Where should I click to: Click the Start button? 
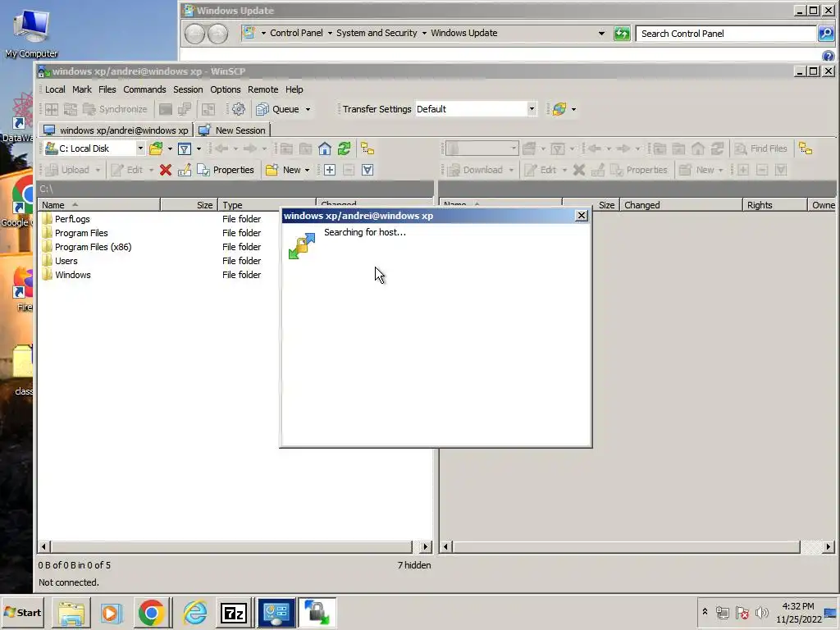pos(22,612)
